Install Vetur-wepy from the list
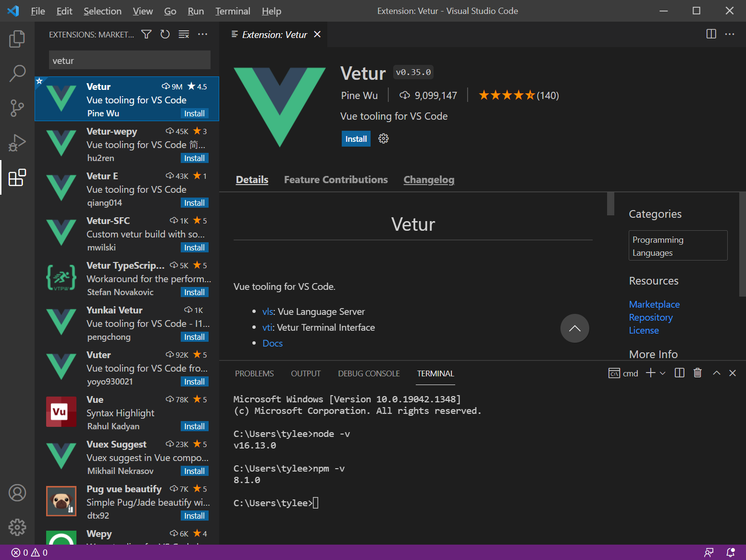The image size is (746, 560). [x=194, y=158]
